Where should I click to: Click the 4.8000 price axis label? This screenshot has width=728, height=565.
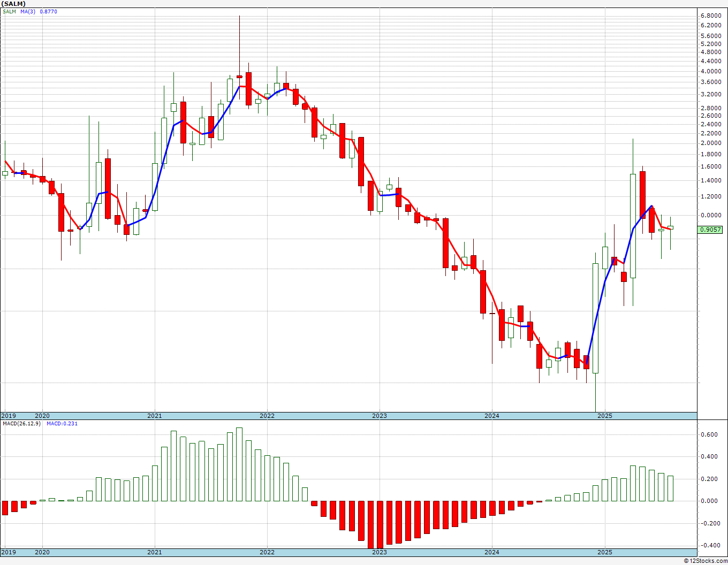pos(710,52)
